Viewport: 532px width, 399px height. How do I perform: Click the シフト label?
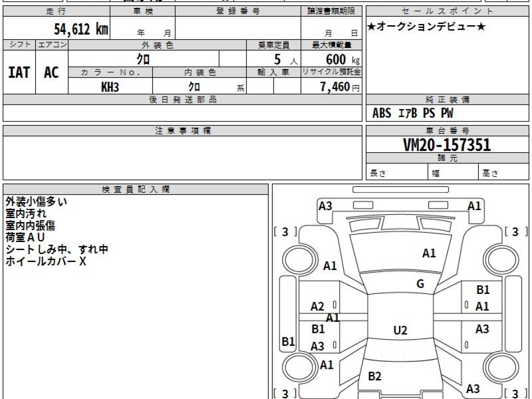click(20, 45)
